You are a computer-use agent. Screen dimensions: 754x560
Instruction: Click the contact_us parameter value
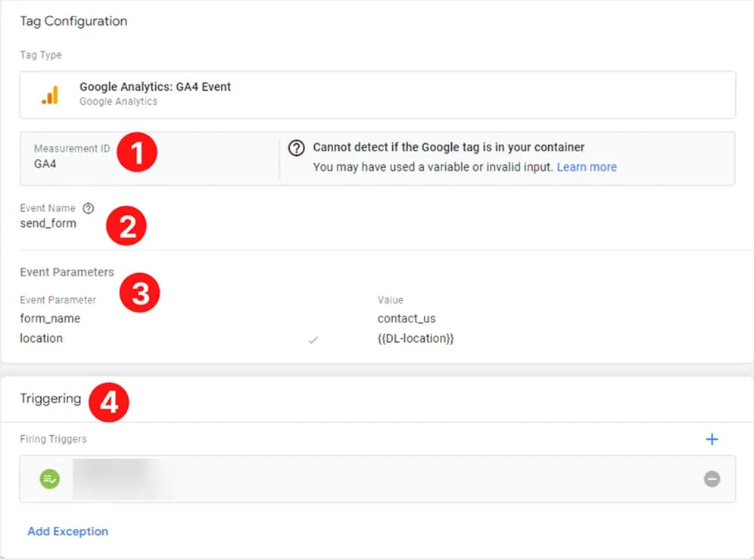pos(407,318)
